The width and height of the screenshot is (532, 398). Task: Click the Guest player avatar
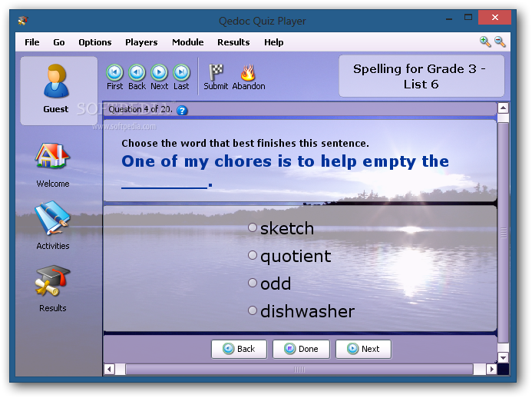[56, 81]
